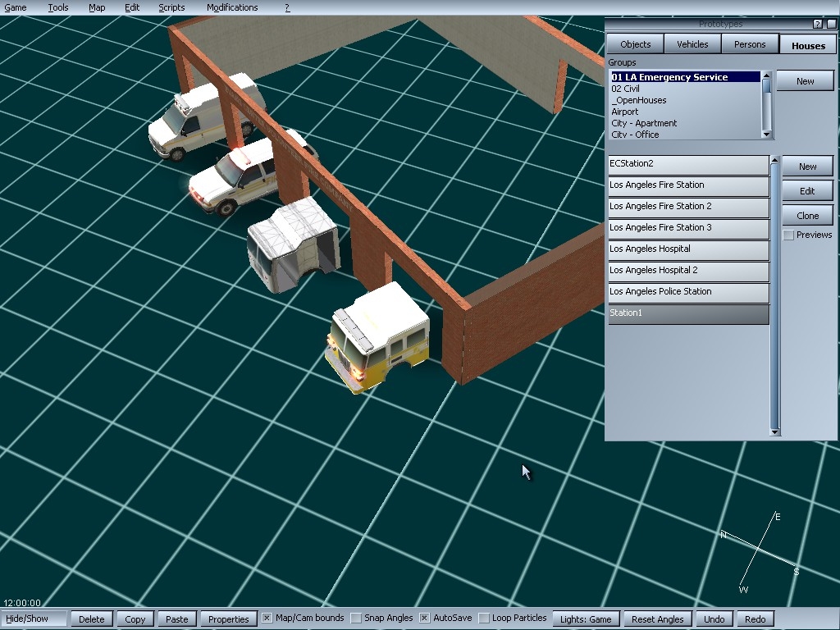Open the Modifications menu
Image resolution: width=840 pixels, height=630 pixels.
click(x=232, y=7)
